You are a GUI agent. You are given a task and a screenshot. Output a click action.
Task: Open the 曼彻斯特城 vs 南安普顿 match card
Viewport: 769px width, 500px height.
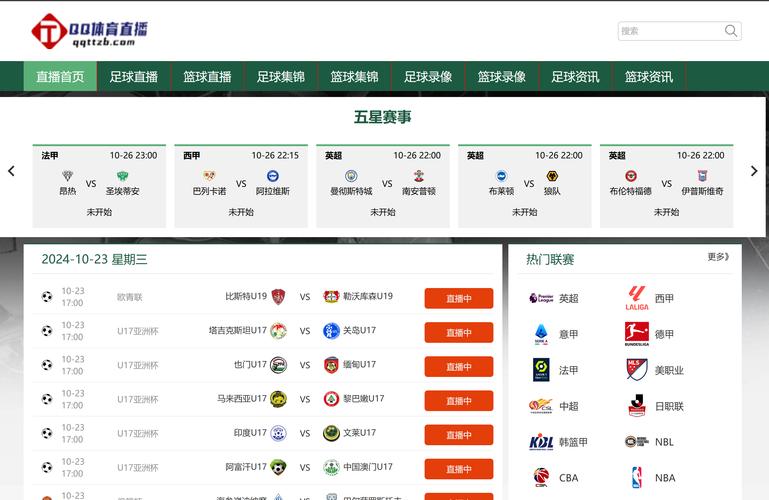coord(383,185)
